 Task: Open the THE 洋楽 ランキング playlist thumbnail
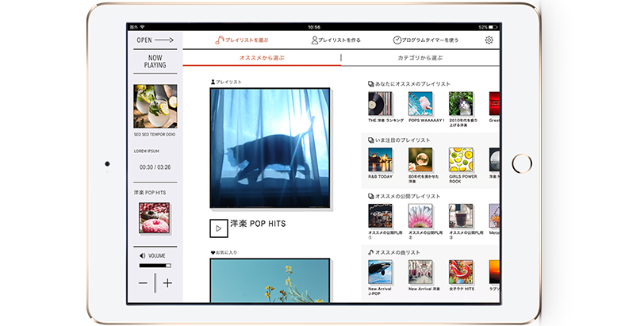tap(380, 104)
